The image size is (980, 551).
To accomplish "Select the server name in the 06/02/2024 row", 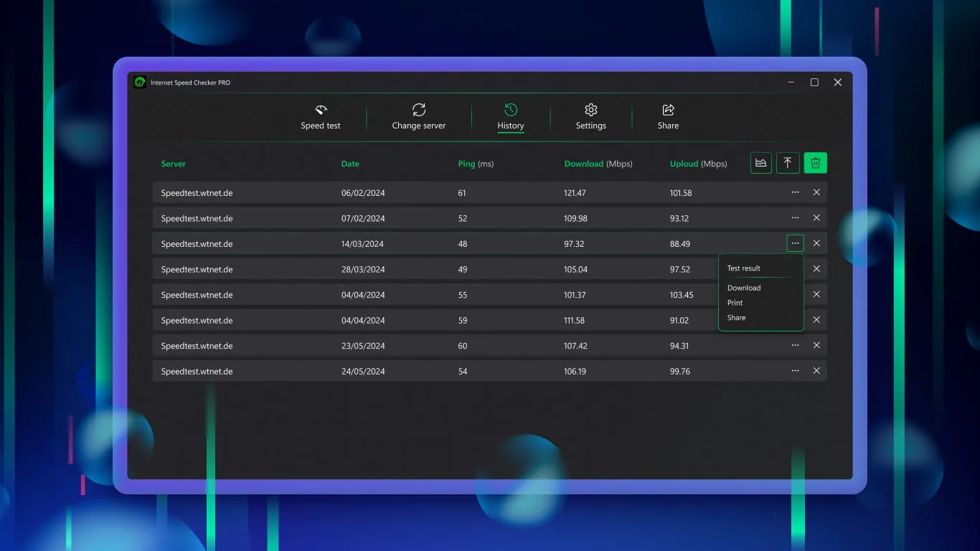I will 197,193.
